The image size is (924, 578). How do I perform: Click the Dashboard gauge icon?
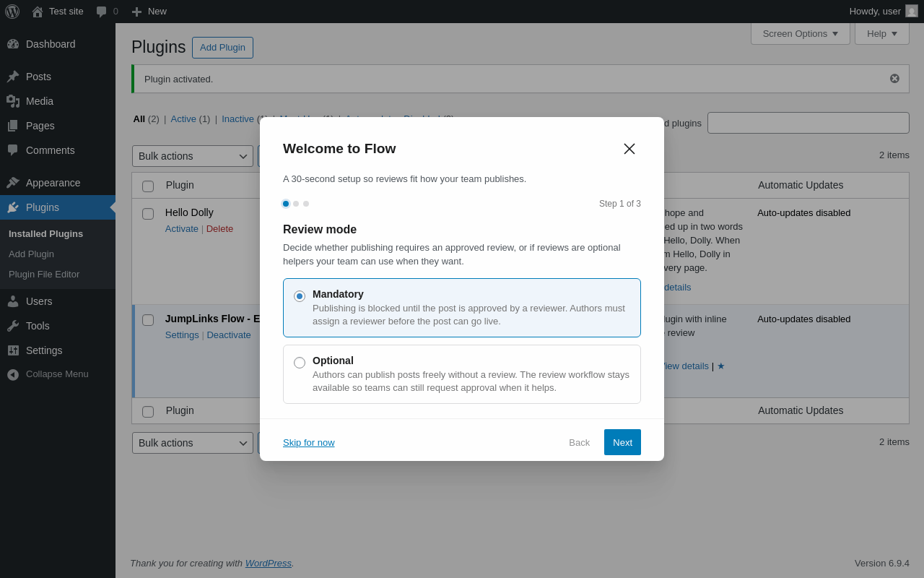click(x=13, y=44)
